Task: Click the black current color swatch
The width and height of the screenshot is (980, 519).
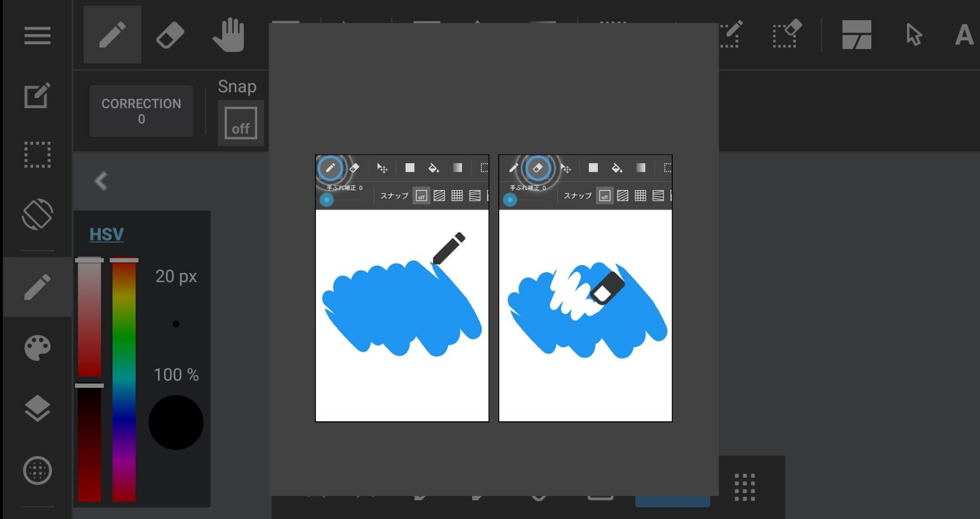Action: [x=176, y=423]
